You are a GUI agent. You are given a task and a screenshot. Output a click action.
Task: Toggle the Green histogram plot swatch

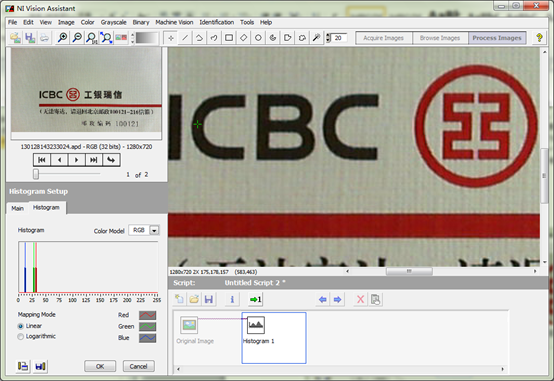coord(147,326)
